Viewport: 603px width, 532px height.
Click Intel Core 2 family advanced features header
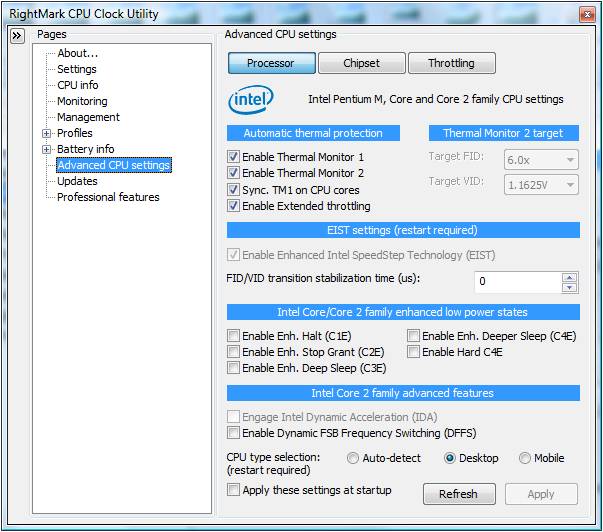[403, 393]
